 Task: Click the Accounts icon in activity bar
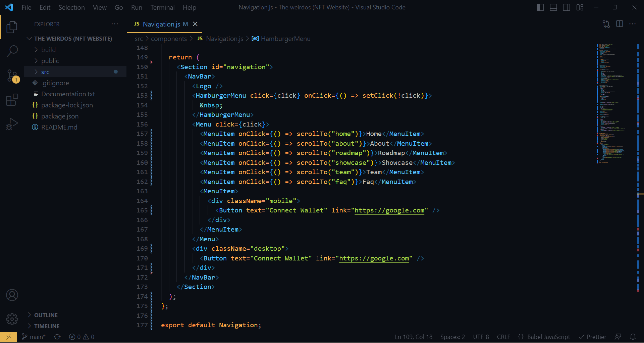click(x=12, y=295)
